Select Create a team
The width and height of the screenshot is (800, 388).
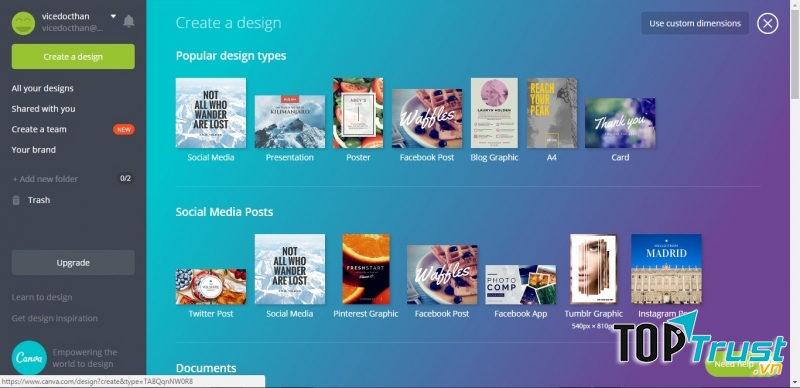39,129
